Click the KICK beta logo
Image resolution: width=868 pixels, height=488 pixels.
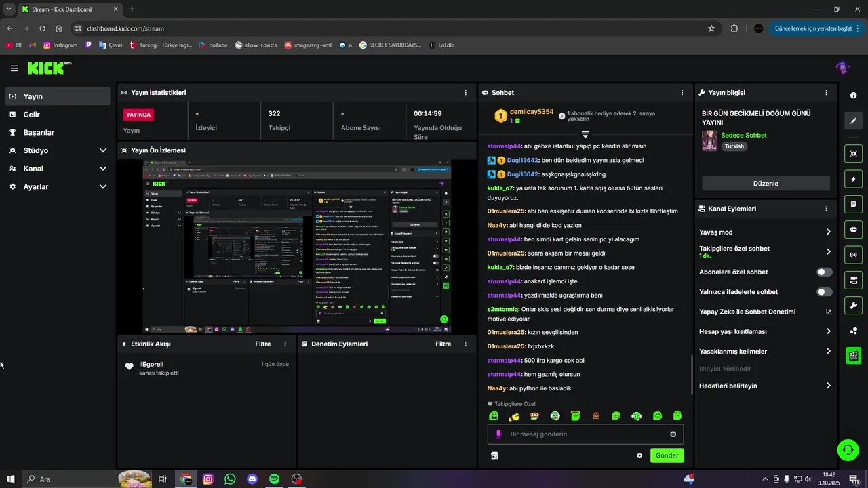pyautogui.click(x=49, y=68)
